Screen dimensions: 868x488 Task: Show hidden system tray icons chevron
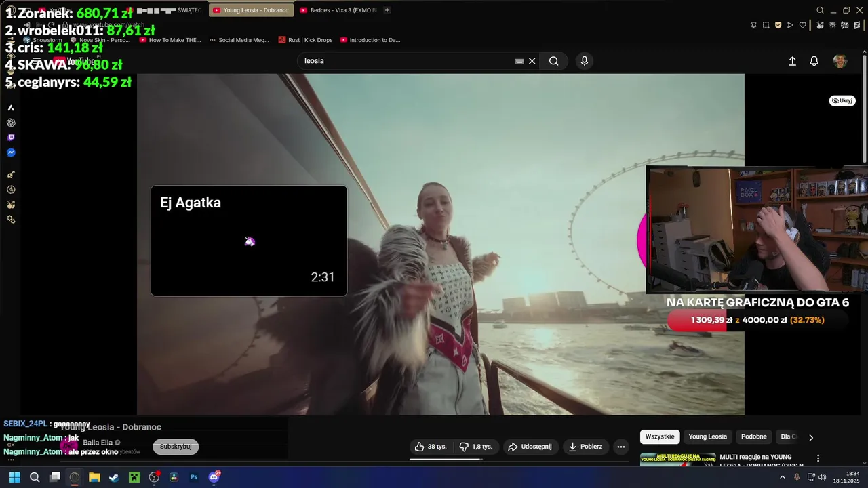tap(783, 477)
